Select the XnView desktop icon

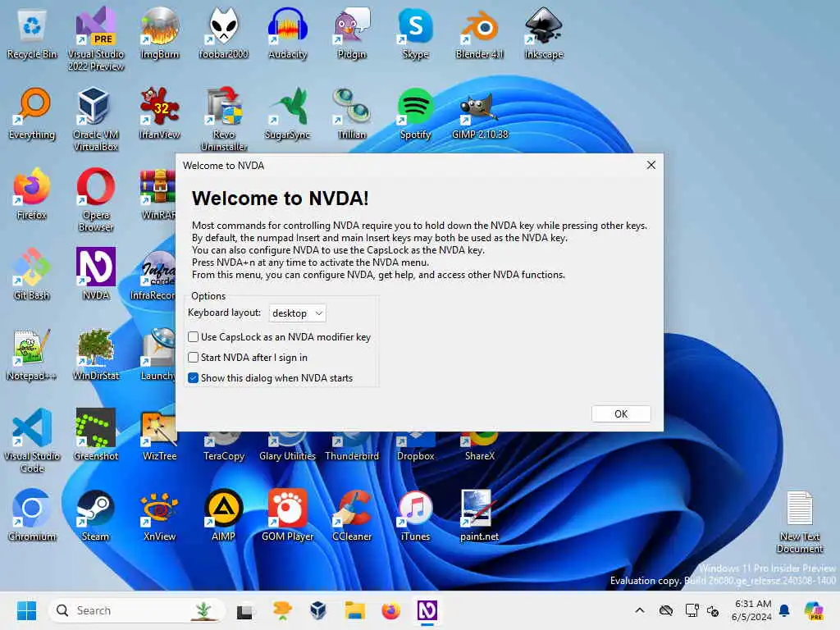pos(160,517)
